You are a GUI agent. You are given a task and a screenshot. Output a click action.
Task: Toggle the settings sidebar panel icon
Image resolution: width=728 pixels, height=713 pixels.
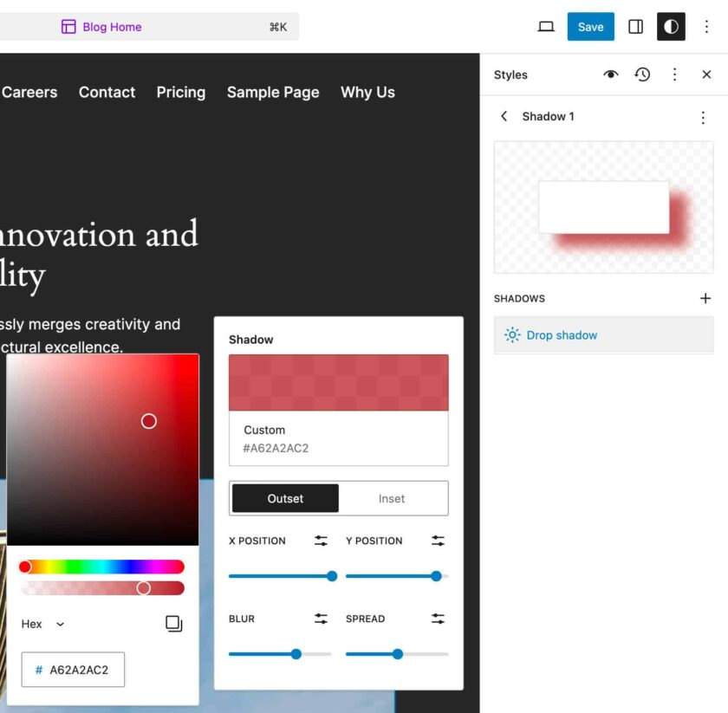[635, 27]
